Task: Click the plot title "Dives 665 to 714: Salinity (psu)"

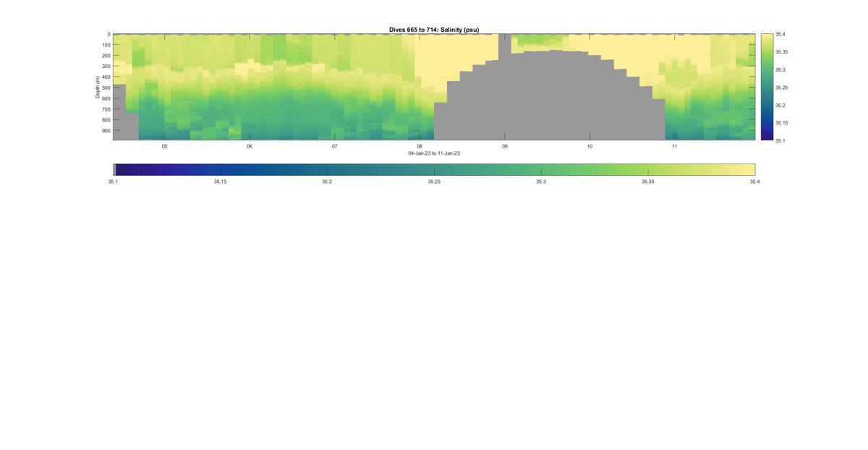Action: pos(434,30)
